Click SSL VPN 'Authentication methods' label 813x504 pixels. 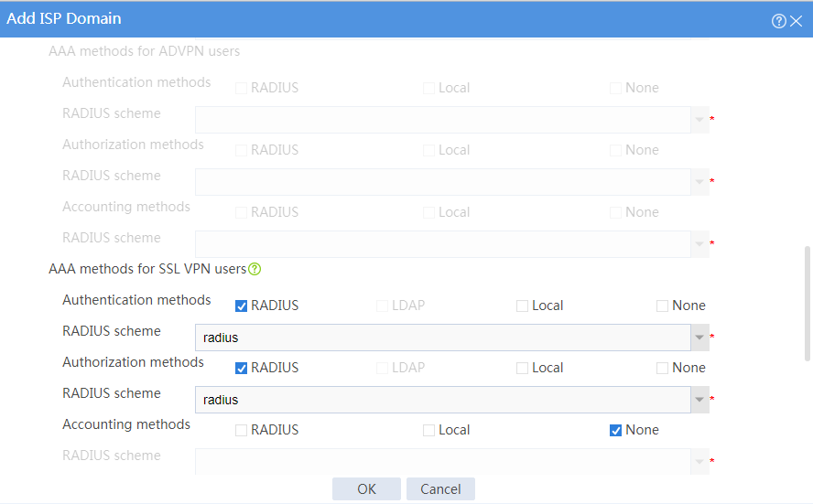click(136, 300)
